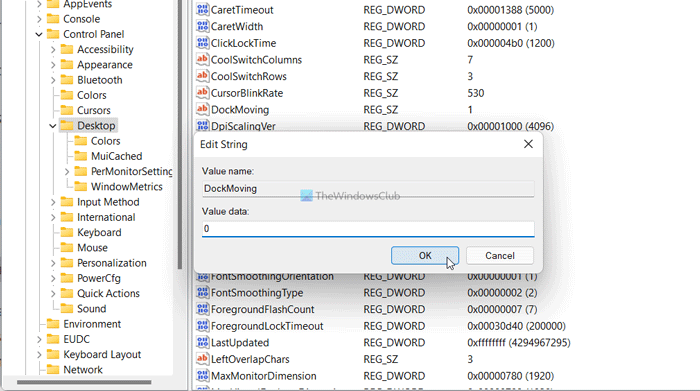The height and width of the screenshot is (391, 700).
Task: Click the MuiCached folder icon
Action: pyautogui.click(x=81, y=156)
